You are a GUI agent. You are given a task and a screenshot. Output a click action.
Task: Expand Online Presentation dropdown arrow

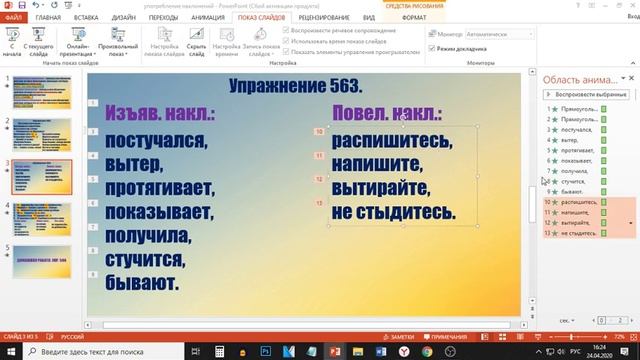point(95,54)
